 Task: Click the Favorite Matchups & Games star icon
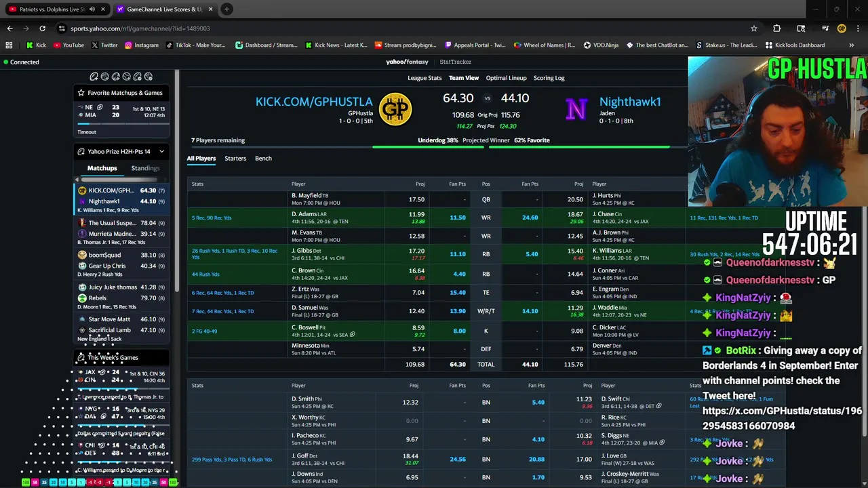click(81, 93)
